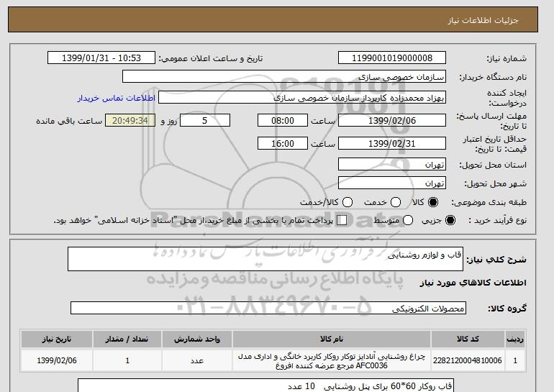Screen dimensions: 554x392
Task: Click the notes box with قاب روکار 60*60
Action: point(265,386)
